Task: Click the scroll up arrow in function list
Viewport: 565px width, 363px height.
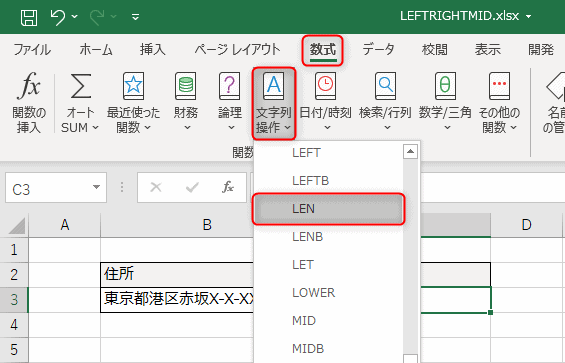Action: click(x=410, y=151)
